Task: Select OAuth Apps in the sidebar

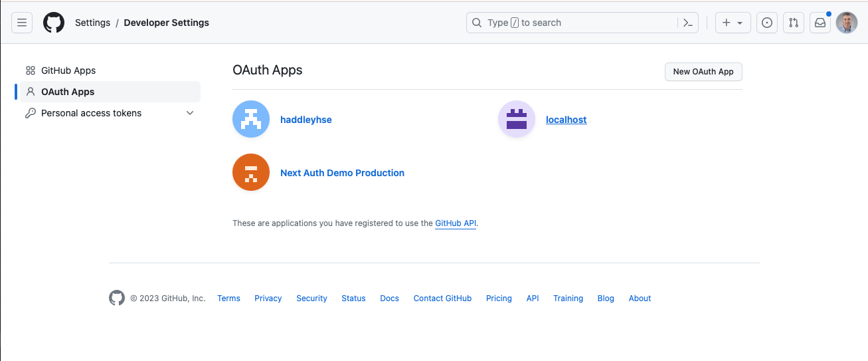Action: tap(68, 92)
